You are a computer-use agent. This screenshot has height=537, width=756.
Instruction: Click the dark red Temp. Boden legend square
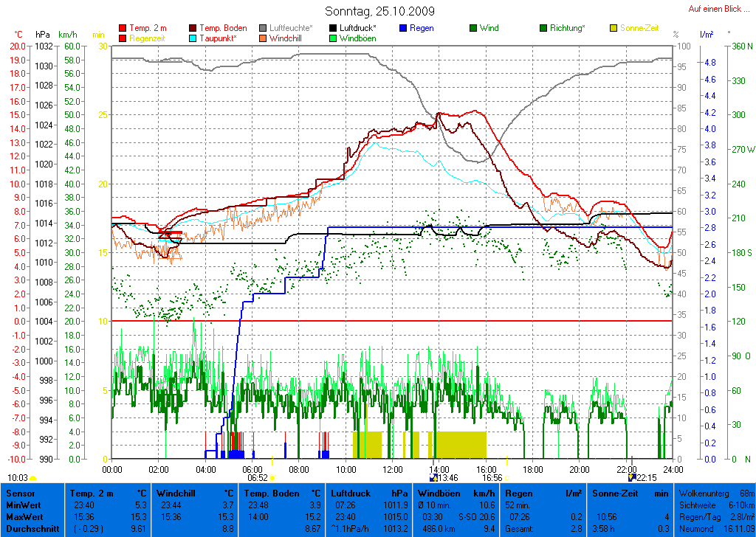(193, 28)
